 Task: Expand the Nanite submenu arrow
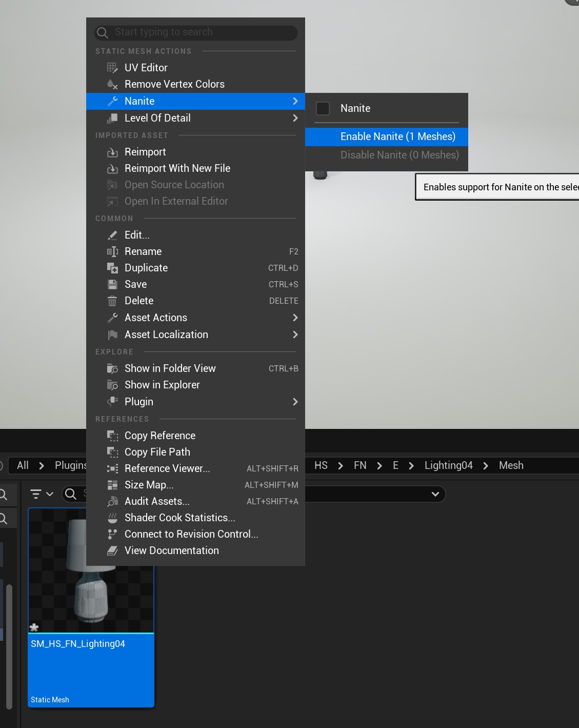(x=295, y=101)
